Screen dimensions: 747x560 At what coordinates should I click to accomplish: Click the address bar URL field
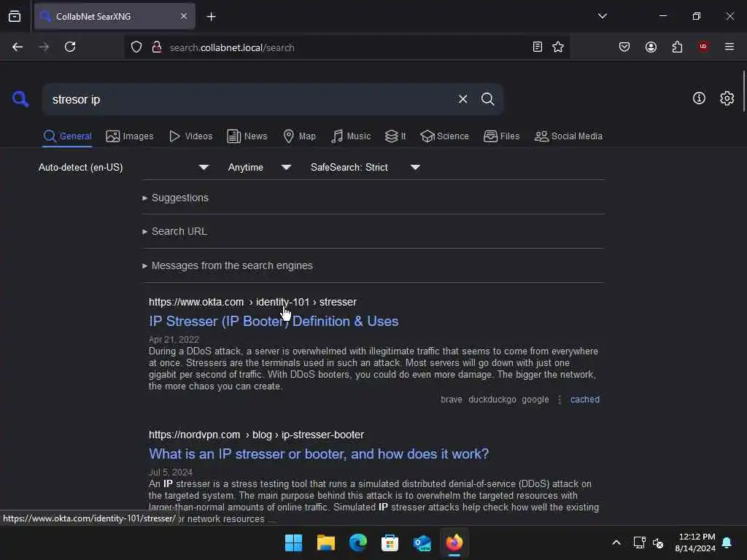(348, 47)
